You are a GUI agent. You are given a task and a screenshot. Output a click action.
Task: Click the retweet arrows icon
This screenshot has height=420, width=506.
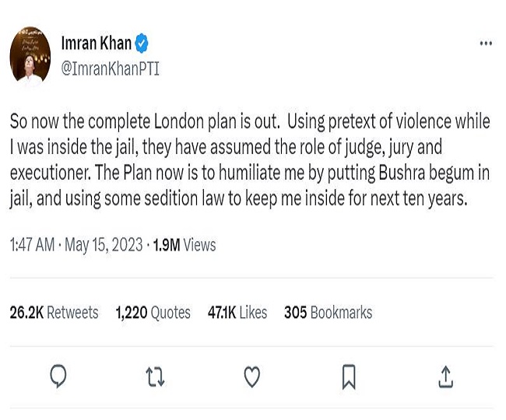156,377
